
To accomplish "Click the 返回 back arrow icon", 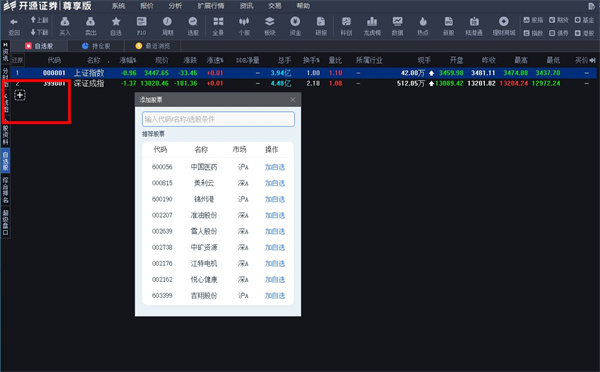I will pos(14,22).
